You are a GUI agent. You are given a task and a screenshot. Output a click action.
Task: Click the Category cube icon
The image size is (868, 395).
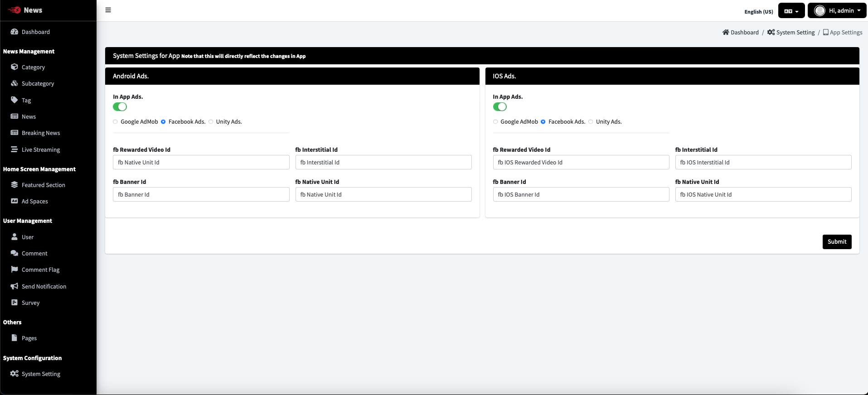pos(15,67)
